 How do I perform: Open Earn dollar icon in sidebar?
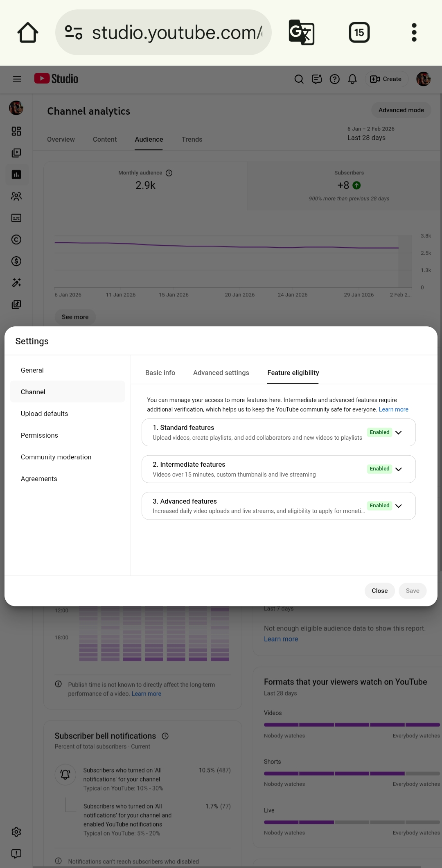[16, 261]
